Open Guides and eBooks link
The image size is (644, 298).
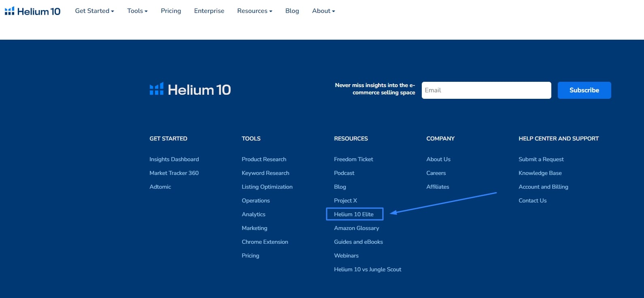point(358,242)
